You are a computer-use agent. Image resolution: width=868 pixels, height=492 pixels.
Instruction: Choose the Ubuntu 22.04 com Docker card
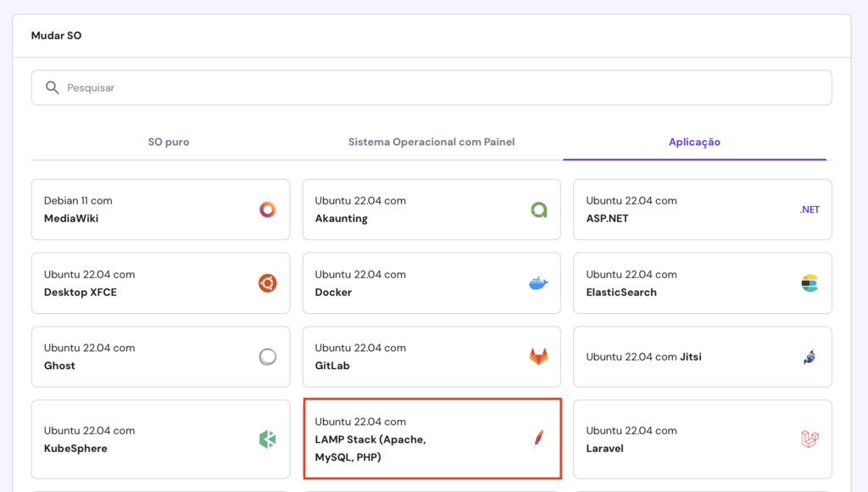tap(431, 282)
